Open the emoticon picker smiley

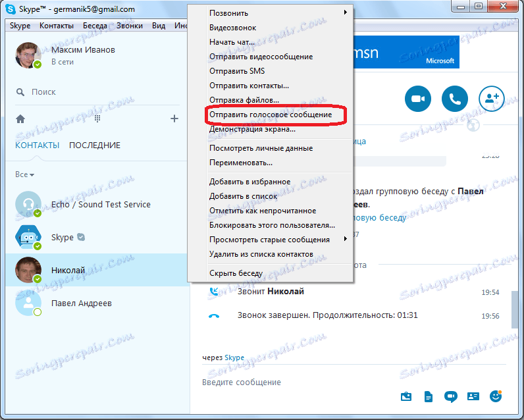(496, 396)
